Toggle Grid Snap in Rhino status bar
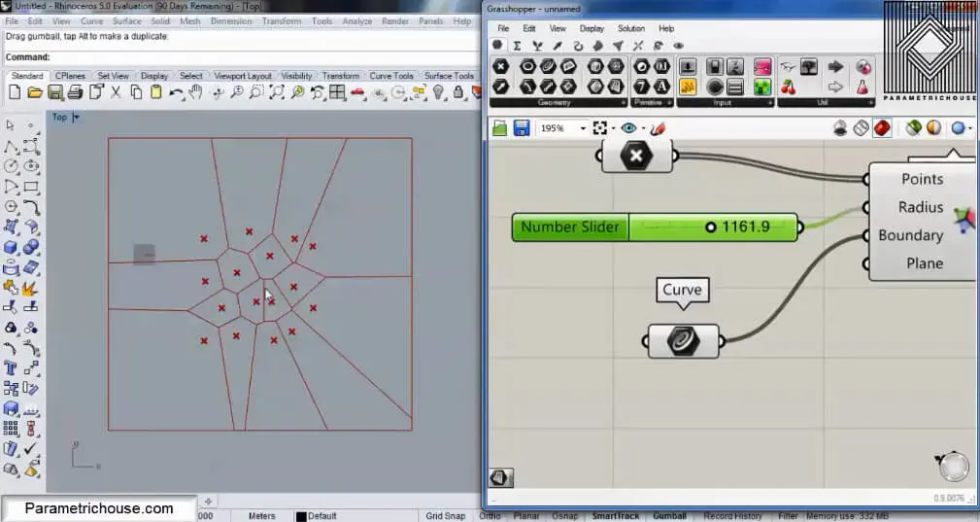 (446, 516)
